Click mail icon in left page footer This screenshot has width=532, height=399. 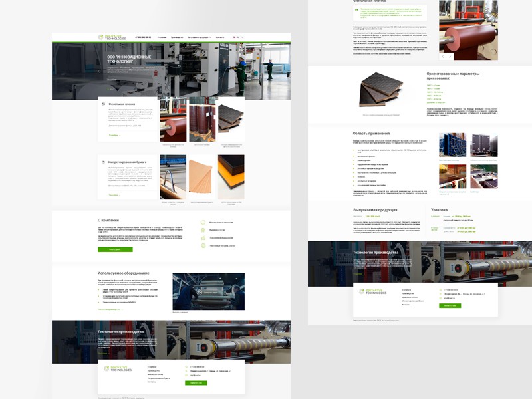(x=186, y=375)
